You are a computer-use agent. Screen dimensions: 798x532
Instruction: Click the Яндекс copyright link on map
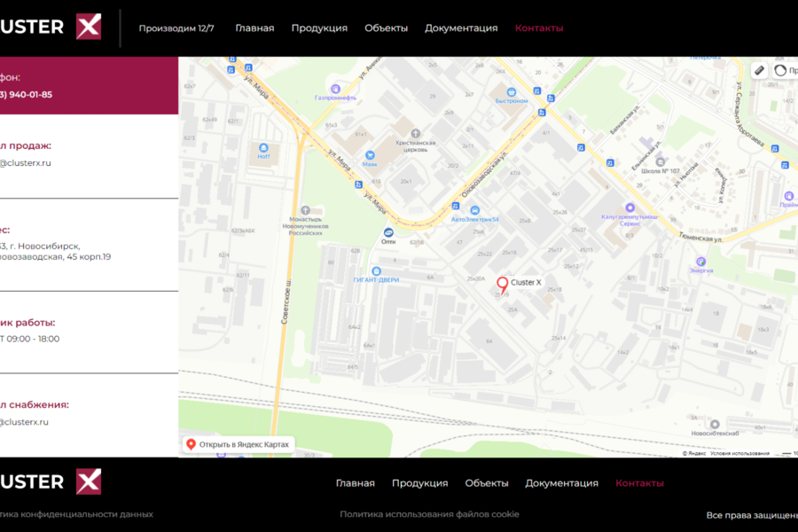(694, 453)
